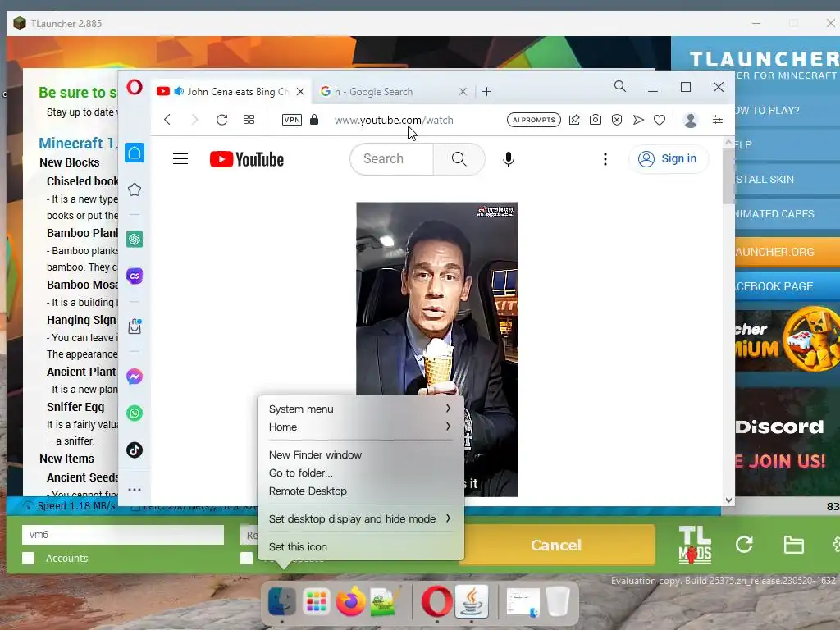Launch Firefox from the dock

pos(350,601)
